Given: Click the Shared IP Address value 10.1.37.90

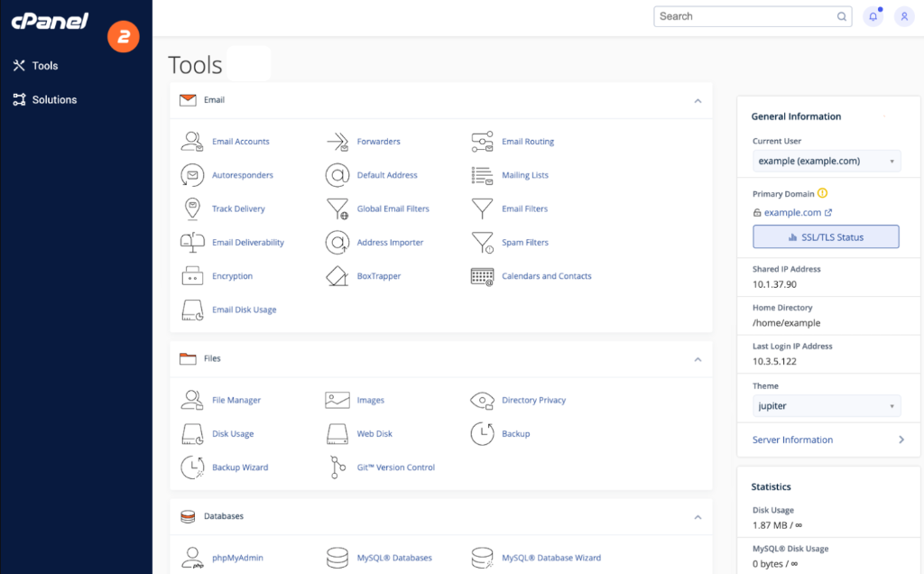Looking at the screenshot, I should point(774,284).
